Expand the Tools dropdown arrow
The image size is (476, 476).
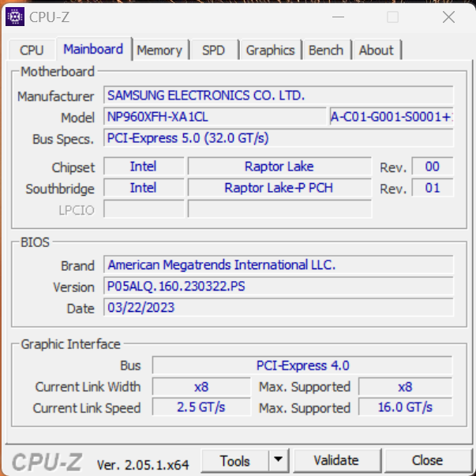coord(279,460)
